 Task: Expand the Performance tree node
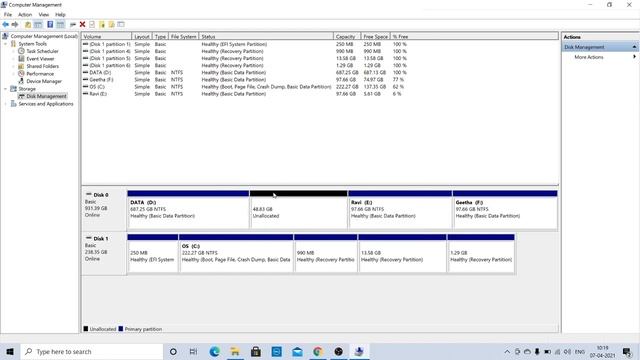(x=13, y=74)
